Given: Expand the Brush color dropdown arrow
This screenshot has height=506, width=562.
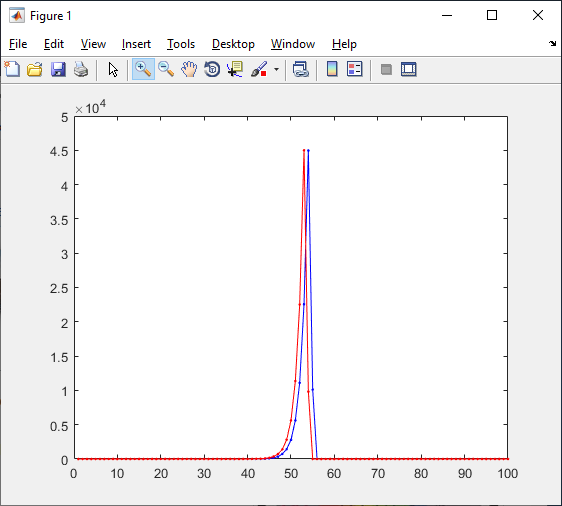Looking at the screenshot, I should [x=276, y=69].
